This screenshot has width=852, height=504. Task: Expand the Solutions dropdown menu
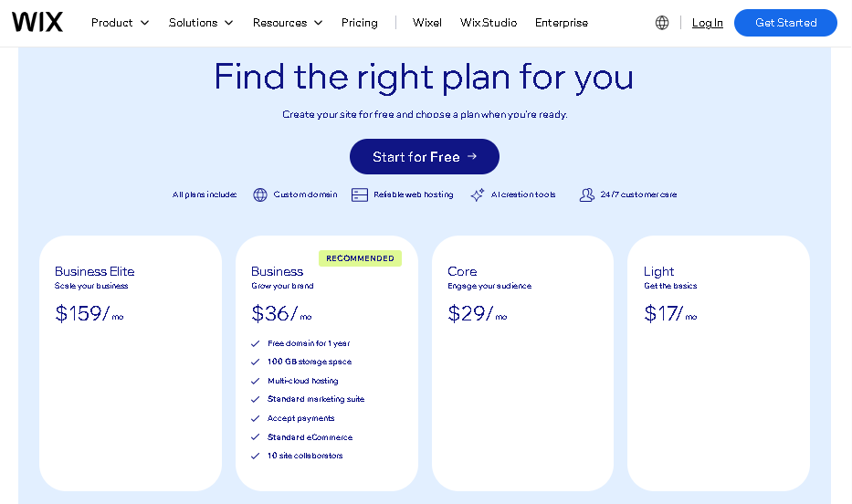201,23
